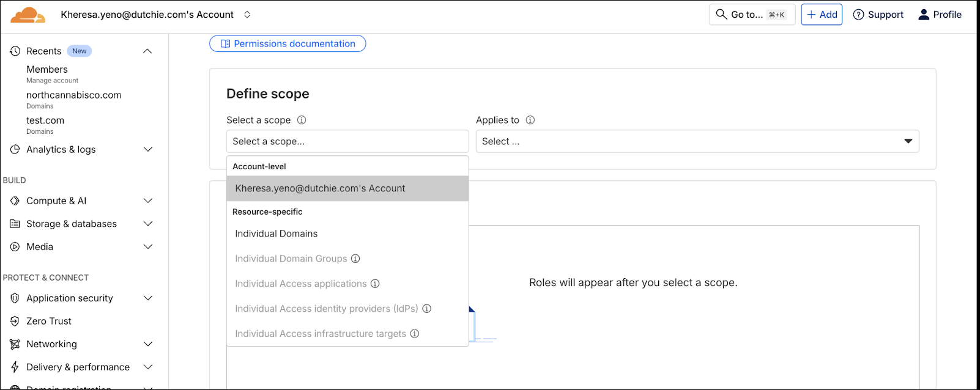This screenshot has height=390, width=980.
Task: Click the Media play icon
Action: pos(15,247)
